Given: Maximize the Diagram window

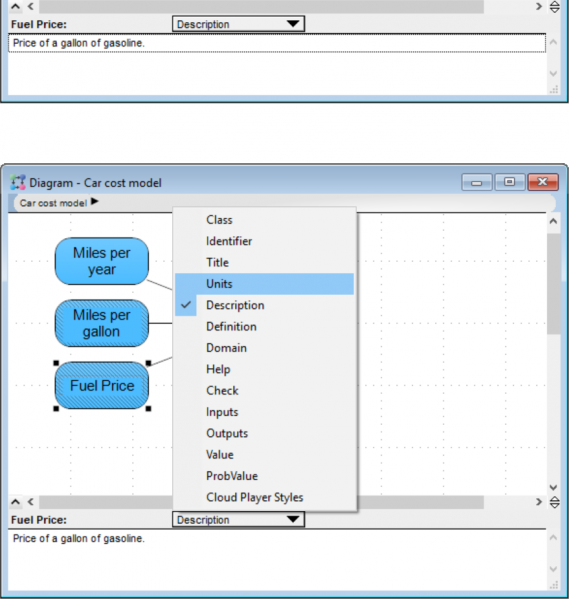Looking at the screenshot, I should point(510,182).
